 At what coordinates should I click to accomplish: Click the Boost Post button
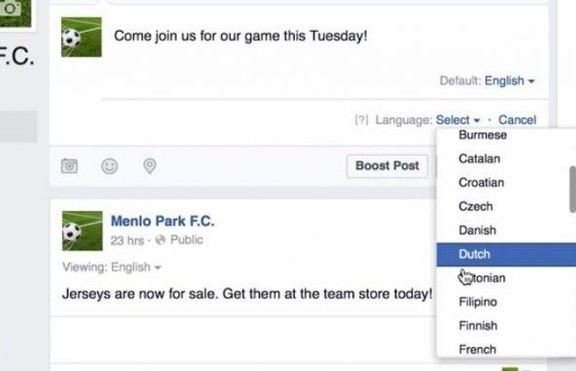[387, 166]
